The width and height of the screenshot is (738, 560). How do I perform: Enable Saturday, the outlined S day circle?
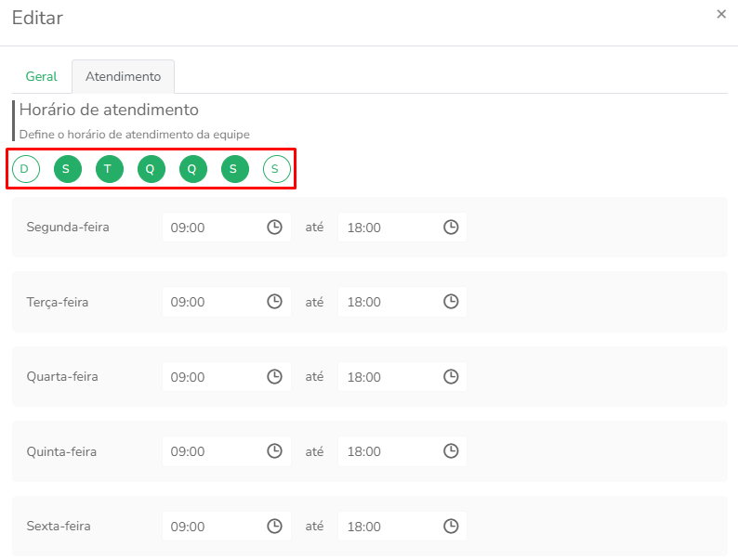277,169
